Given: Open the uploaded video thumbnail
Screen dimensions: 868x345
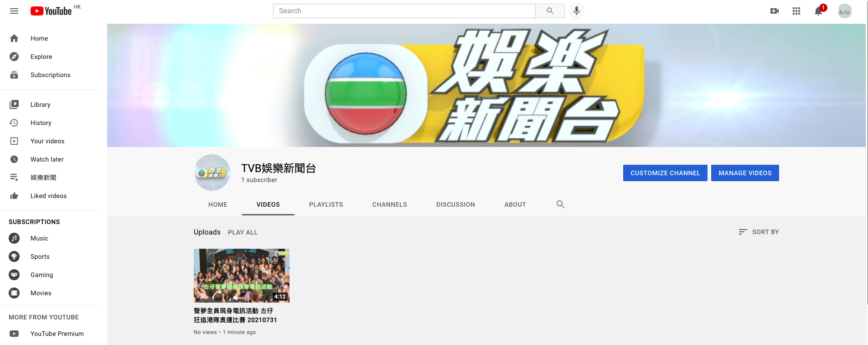Looking at the screenshot, I should (x=242, y=276).
